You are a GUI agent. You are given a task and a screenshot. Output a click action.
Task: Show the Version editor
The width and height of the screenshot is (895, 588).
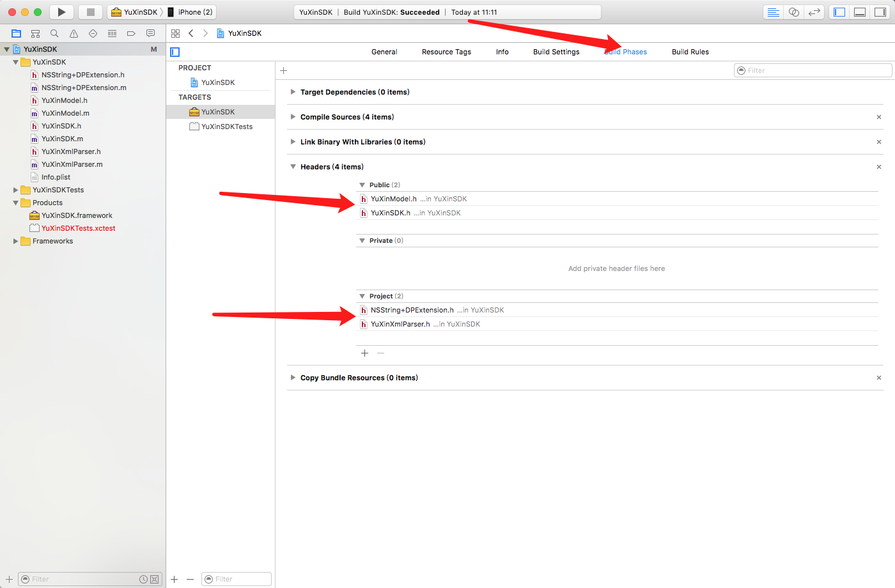pyautogui.click(x=814, y=12)
